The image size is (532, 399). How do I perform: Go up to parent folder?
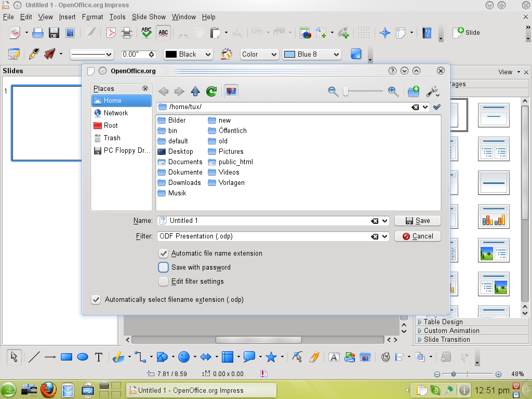tap(195, 91)
